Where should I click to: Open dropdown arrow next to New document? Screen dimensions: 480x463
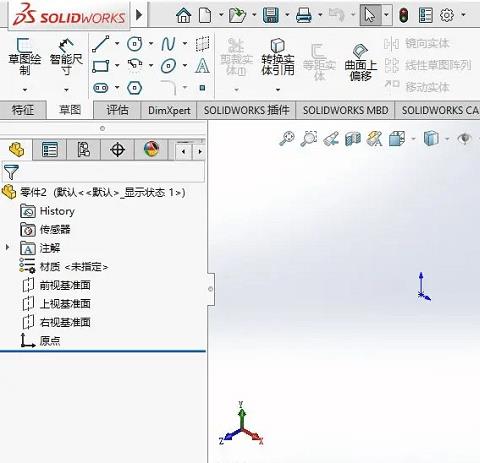(221, 15)
